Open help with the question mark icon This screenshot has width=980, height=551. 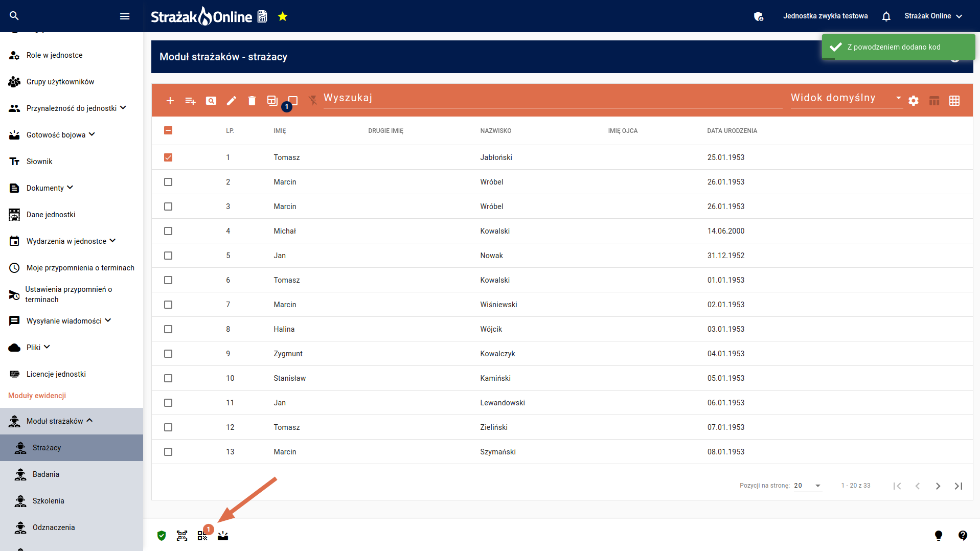point(963,535)
